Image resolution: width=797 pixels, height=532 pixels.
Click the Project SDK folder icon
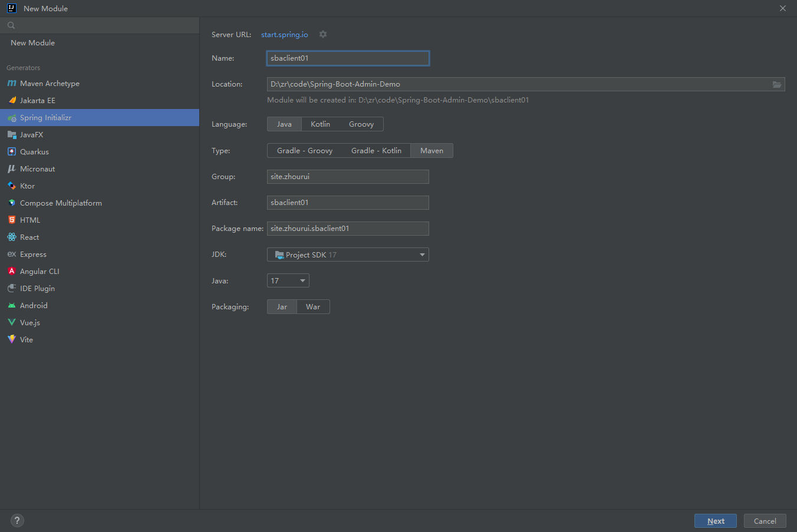pos(279,255)
